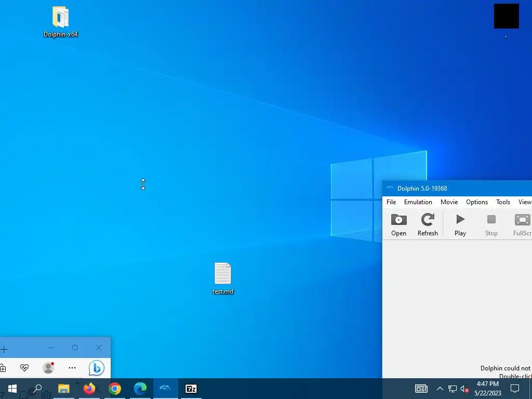
Task: Launch File Explorer from the taskbar
Action: coord(63,389)
